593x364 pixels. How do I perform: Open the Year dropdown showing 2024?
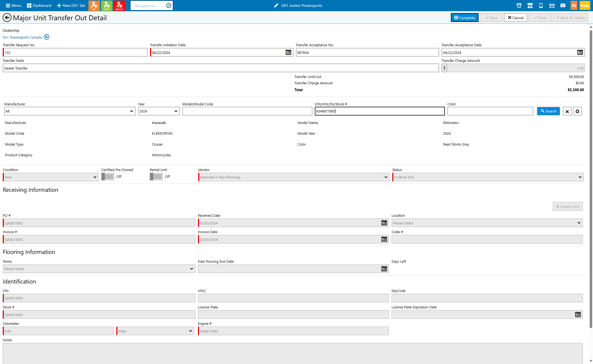159,111
